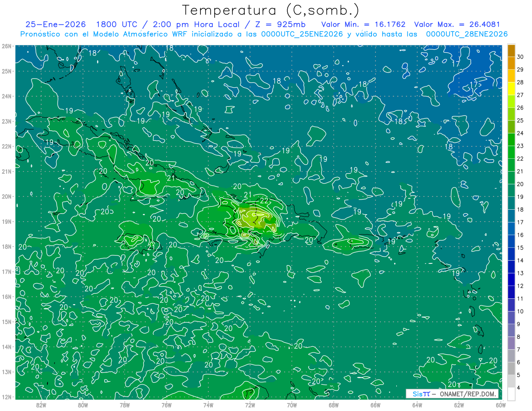Click the '26N' latitude axis label

[6, 46]
